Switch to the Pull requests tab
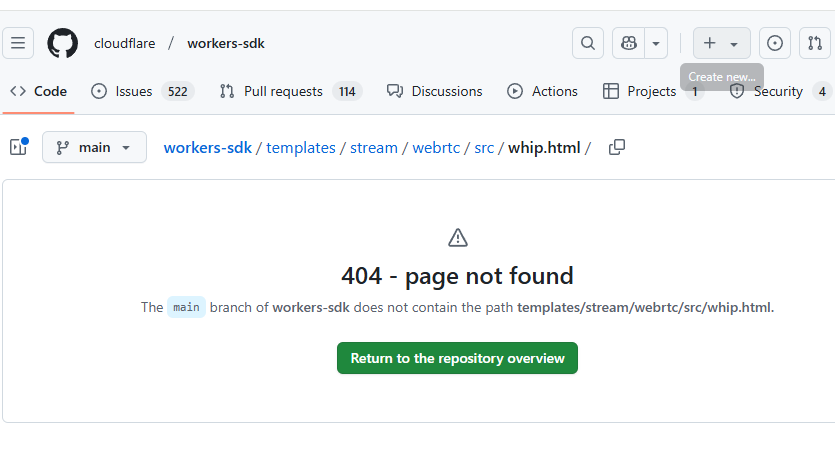Viewport: 835px width, 450px height. click(291, 92)
